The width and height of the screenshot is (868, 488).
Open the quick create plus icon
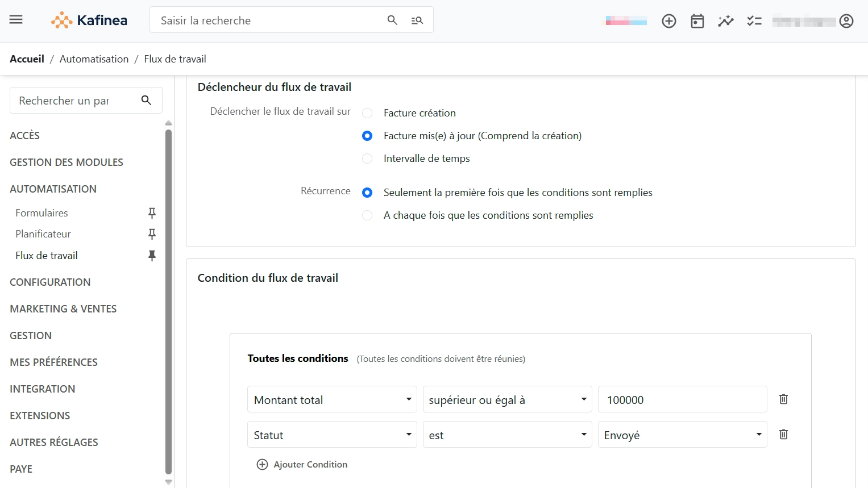(668, 20)
